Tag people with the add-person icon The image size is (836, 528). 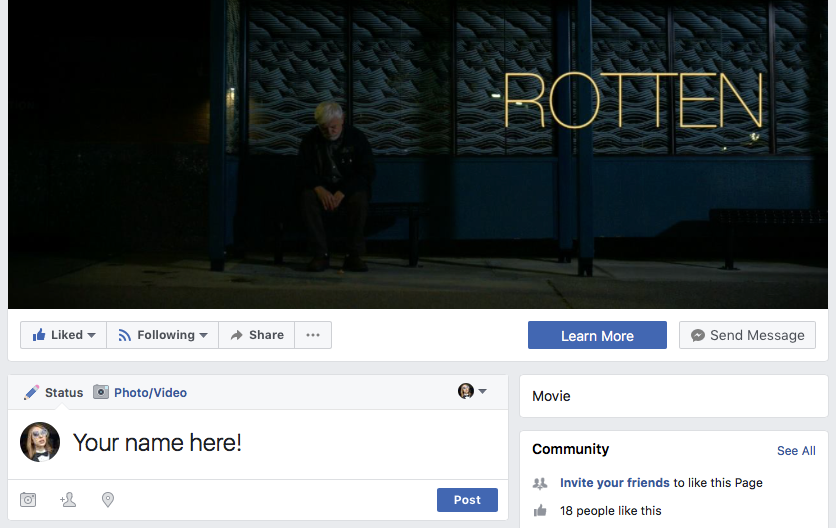68,500
